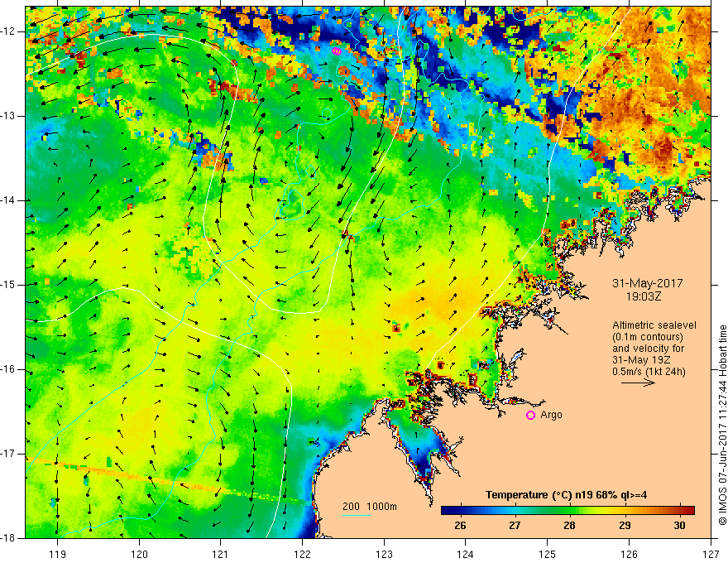Click the 'Altimetric sealevel' text
This screenshot has height=563, width=728.
(654, 325)
